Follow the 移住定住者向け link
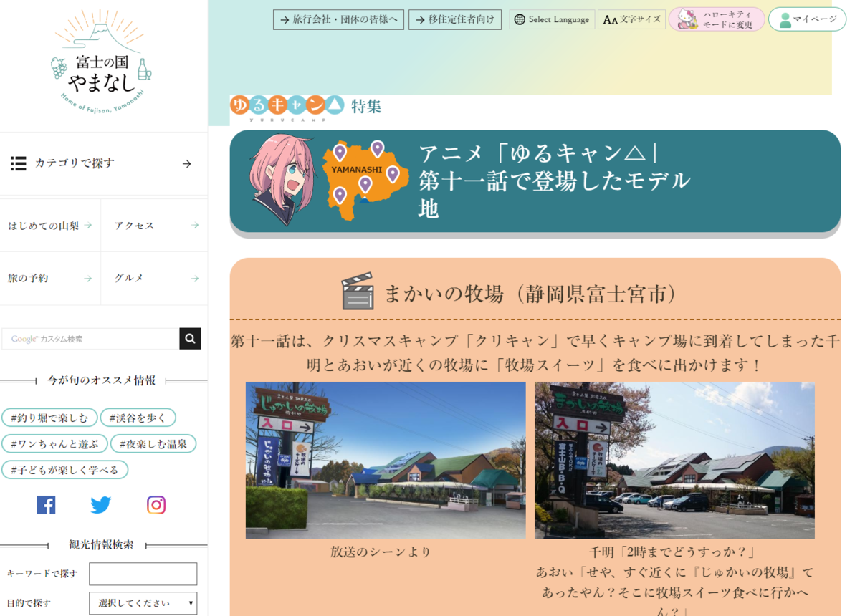Image resolution: width=860 pixels, height=616 pixels. (x=454, y=19)
